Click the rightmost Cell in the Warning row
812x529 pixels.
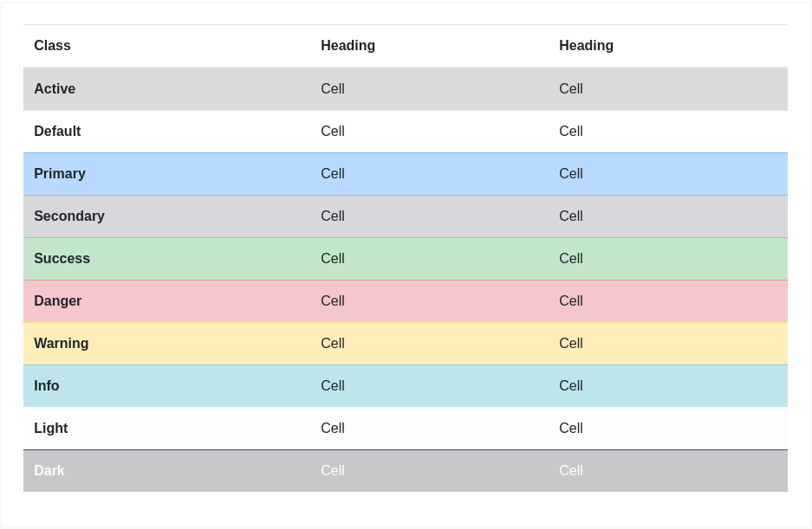coord(571,344)
